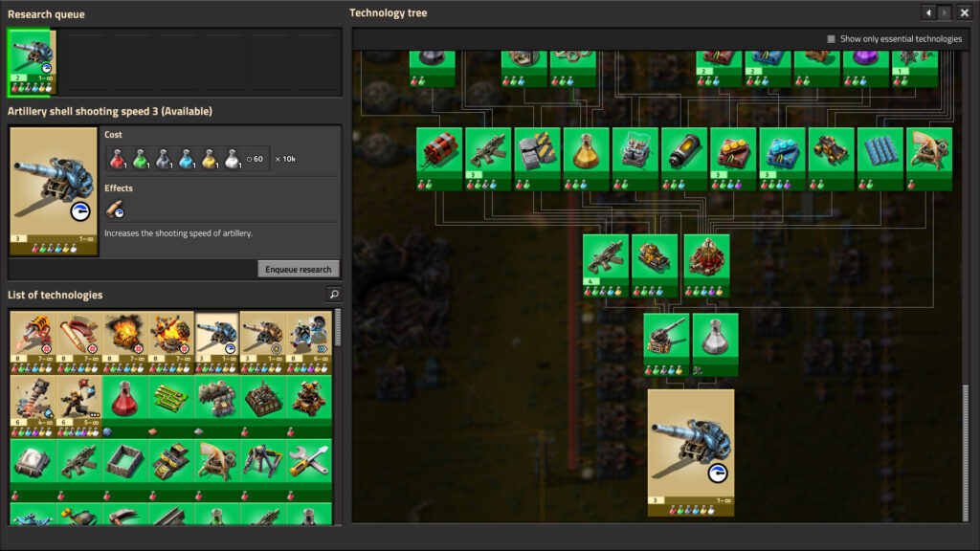Choose the green circuit board technology
The image size is (980, 551).
[x=170, y=402]
